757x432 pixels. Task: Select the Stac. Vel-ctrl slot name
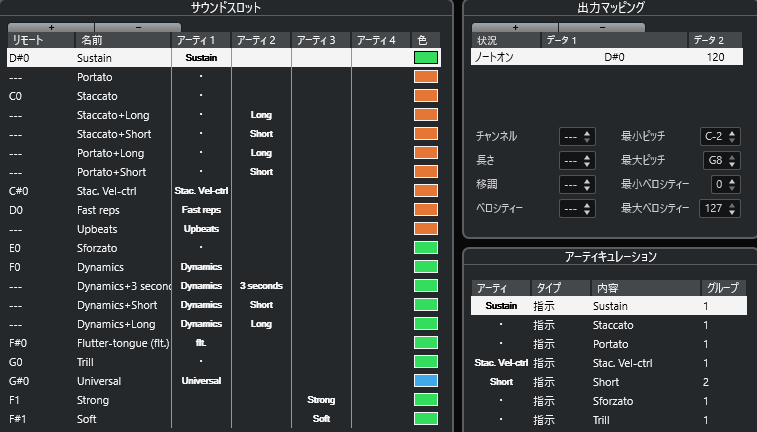107,191
